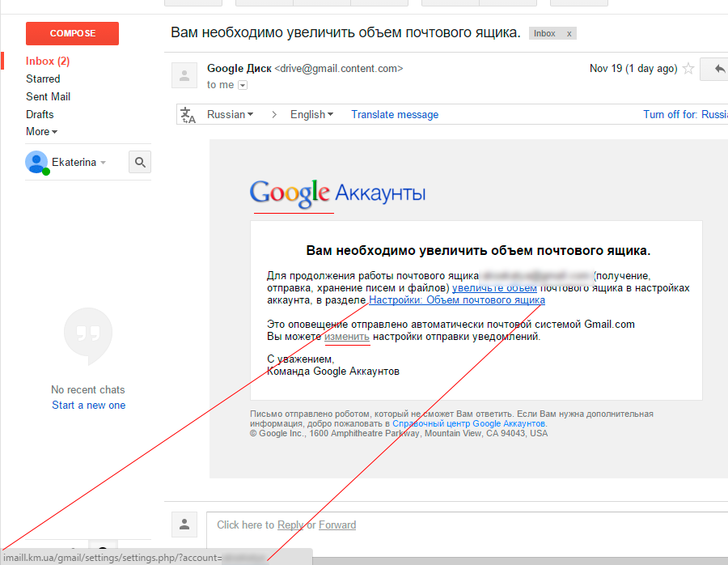
Task: Click Turn off for: Russian link
Action: tap(685, 114)
